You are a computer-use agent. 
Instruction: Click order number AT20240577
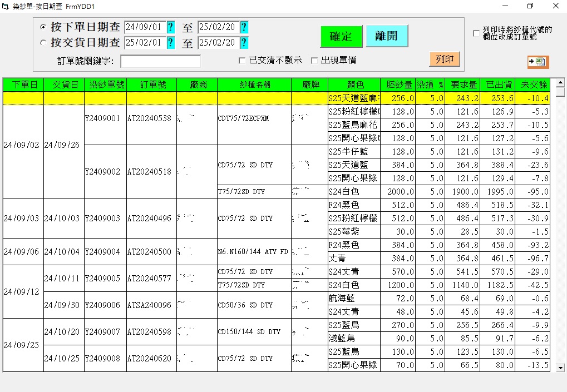coord(152,278)
